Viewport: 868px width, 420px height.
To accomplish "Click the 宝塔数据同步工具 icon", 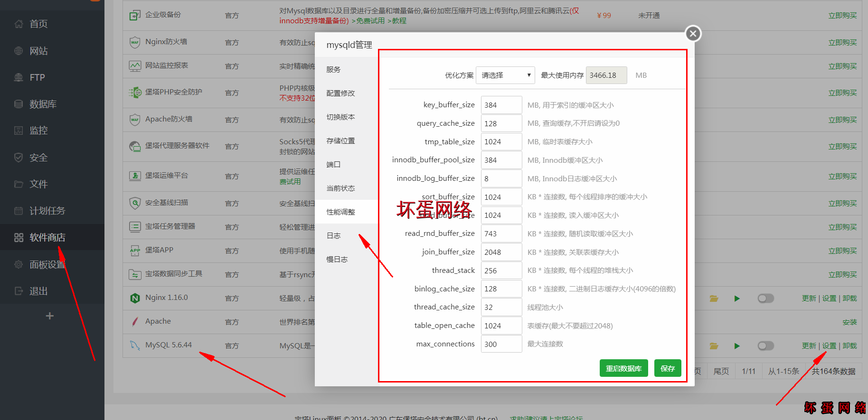I will point(135,274).
